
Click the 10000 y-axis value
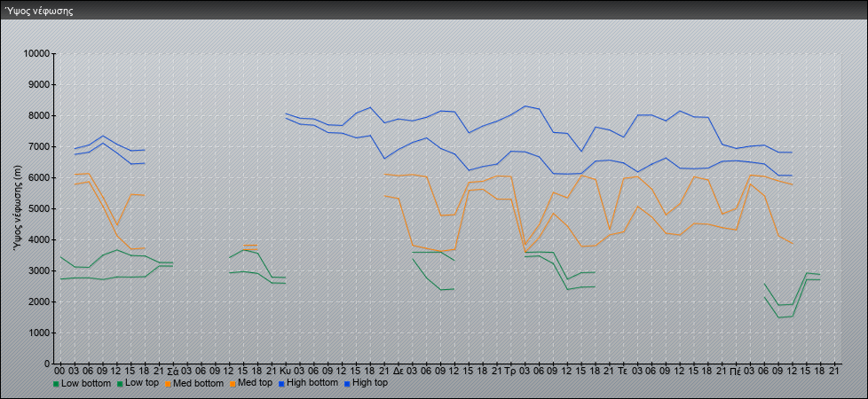[x=36, y=54]
